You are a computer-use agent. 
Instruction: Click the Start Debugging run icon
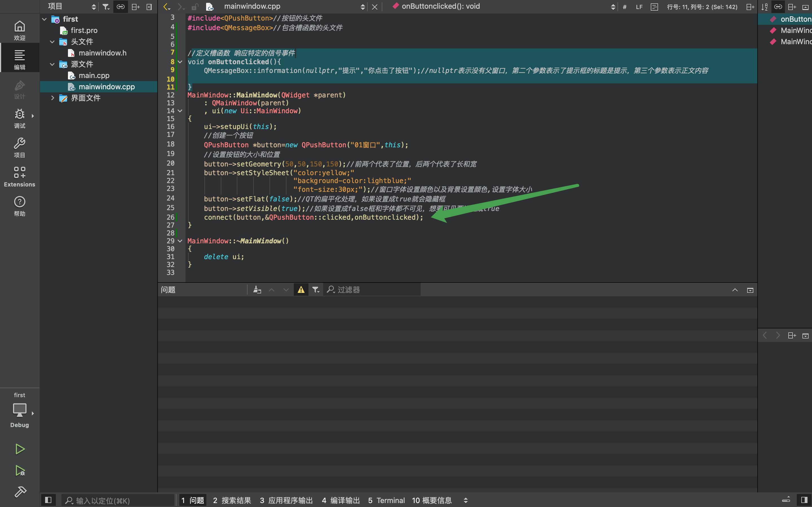[x=20, y=471]
